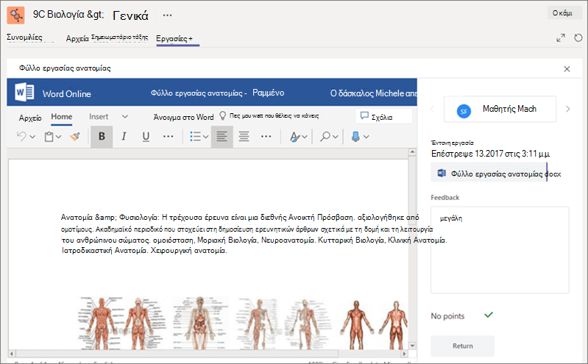Click the undo arrow icon
The image size is (588, 364).
(21, 137)
